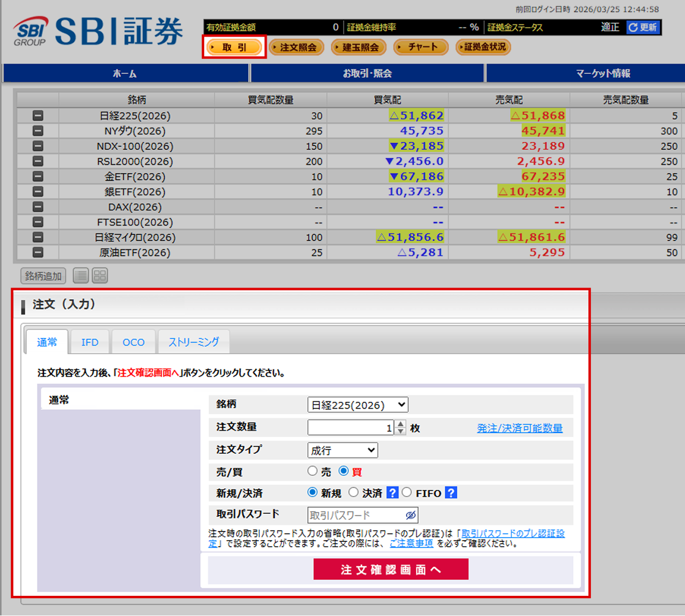Click the minus icon beside 金ETF(2026)
Screen dimensions: 685x616
(x=38, y=177)
